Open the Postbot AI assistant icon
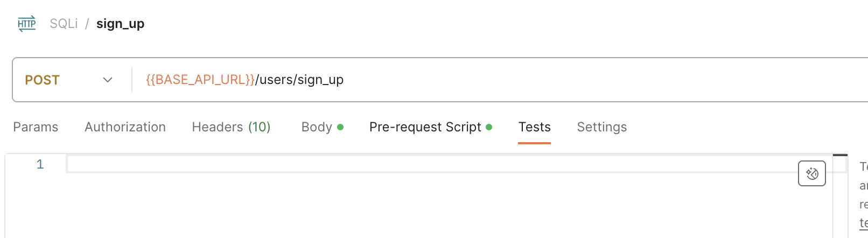 [811, 173]
